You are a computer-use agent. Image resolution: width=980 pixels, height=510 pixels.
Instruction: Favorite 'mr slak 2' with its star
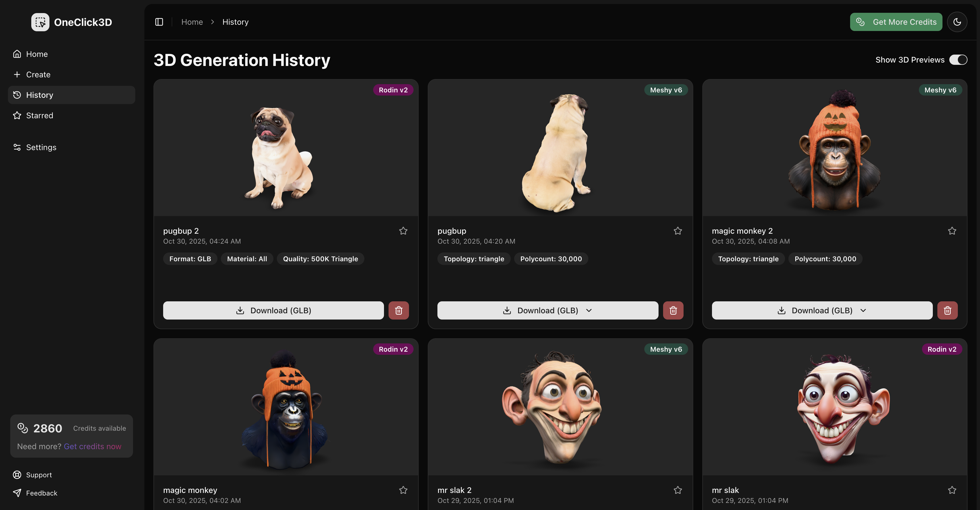[678, 490]
